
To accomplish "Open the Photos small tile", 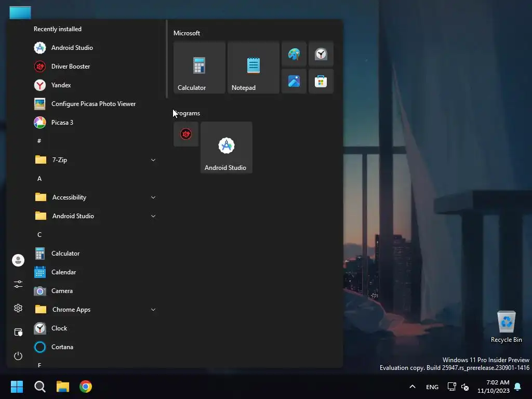I will click(x=294, y=81).
